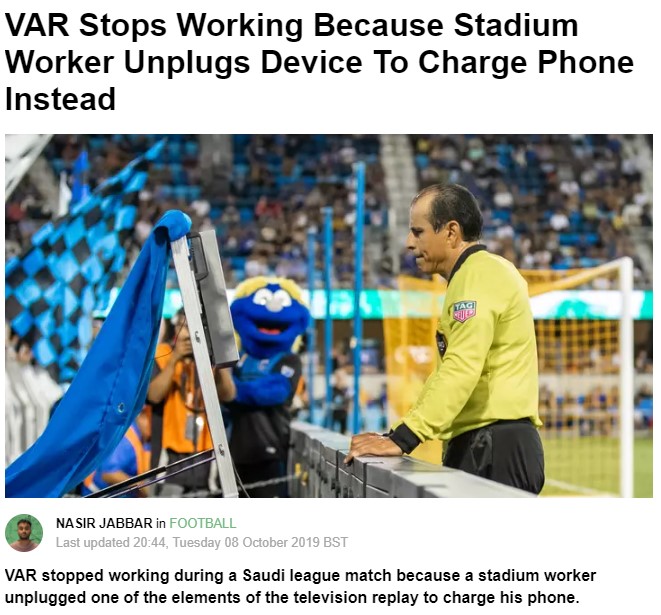Click the intro paragraph about Saudi league
The width and height of the screenshot is (661, 615).
click(x=300, y=586)
